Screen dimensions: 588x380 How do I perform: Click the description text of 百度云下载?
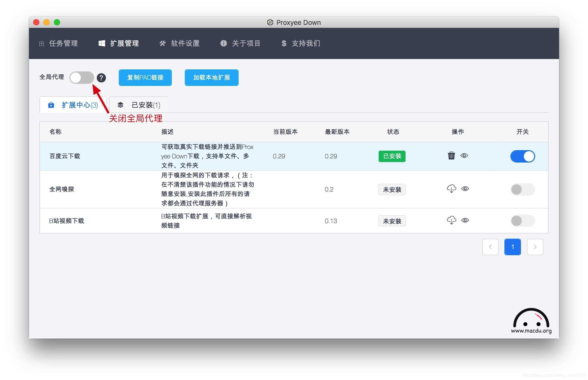(x=207, y=156)
